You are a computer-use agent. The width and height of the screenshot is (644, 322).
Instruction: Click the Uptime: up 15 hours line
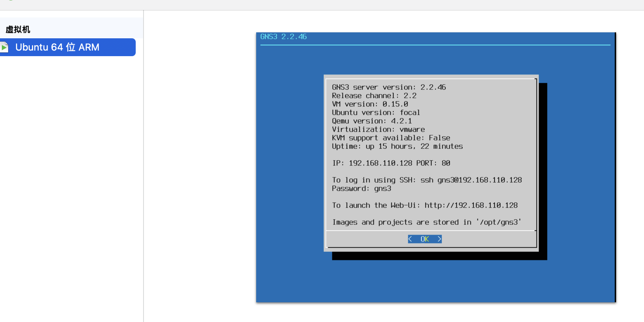[397, 146]
